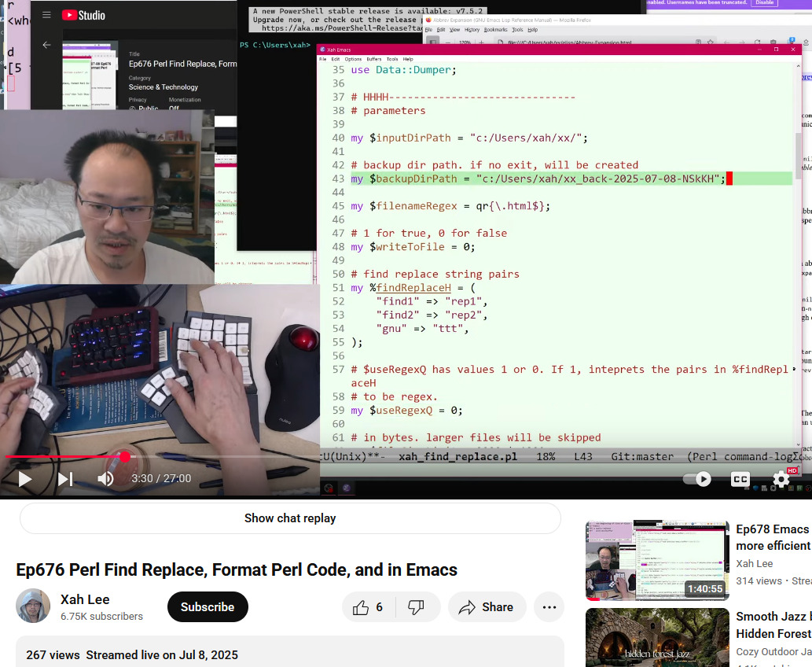Click the '267 views' text in description
Viewport: 812px width, 667px height.
click(x=53, y=655)
